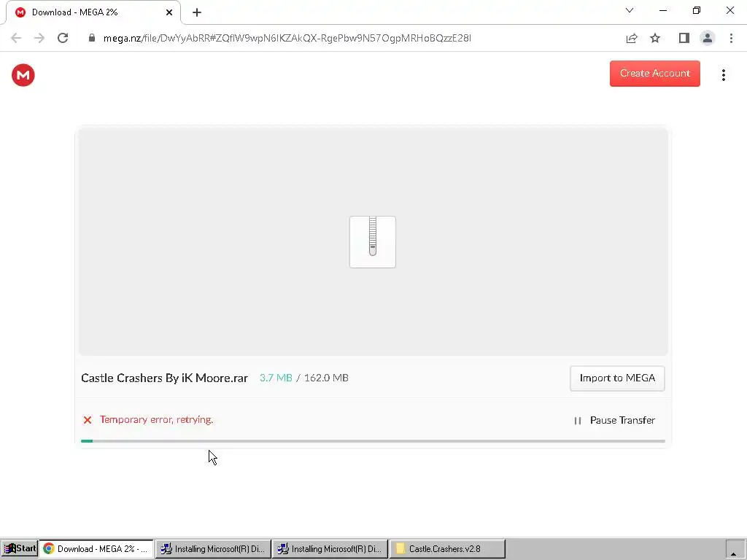Click the 162.0 MB total size text

[x=326, y=378]
